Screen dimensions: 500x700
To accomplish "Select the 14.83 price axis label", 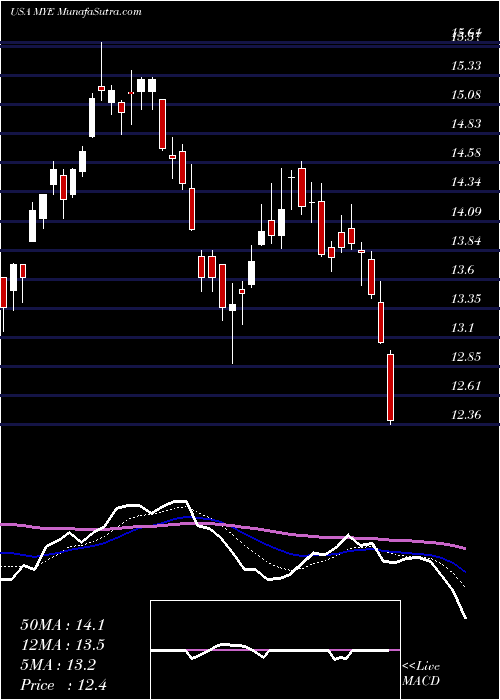I will (x=466, y=124).
